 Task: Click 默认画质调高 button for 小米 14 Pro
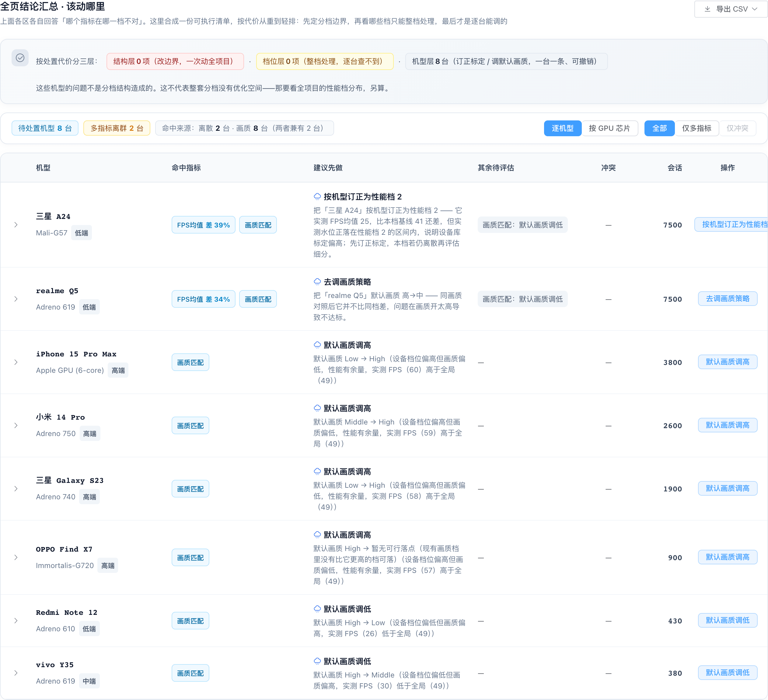coord(728,425)
